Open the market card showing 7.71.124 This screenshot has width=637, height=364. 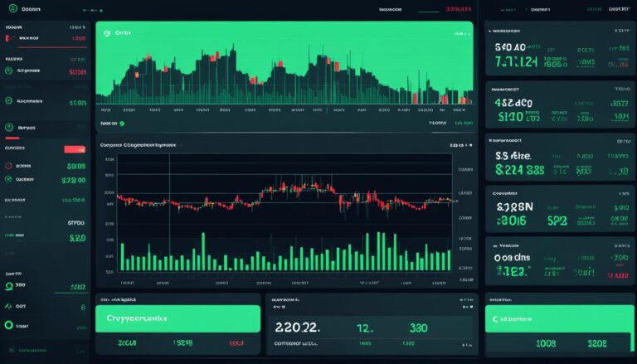point(559,49)
